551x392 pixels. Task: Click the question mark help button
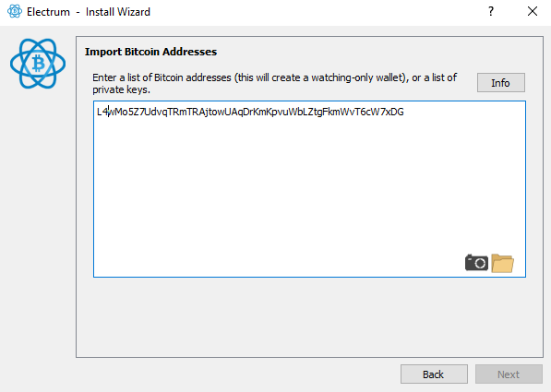pos(491,12)
